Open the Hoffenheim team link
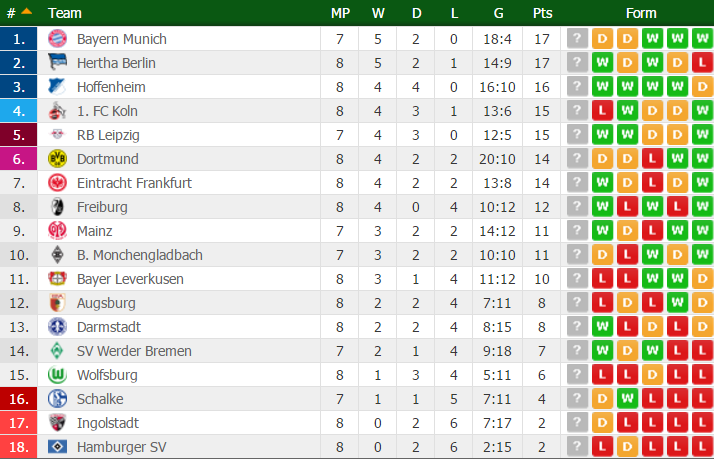This screenshot has width=714, height=462. click(110, 87)
